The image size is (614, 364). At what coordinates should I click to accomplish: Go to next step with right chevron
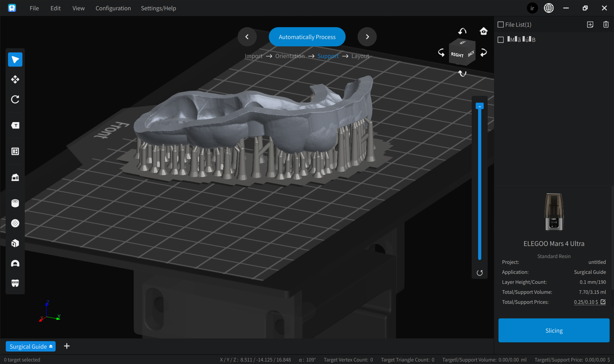tap(367, 37)
